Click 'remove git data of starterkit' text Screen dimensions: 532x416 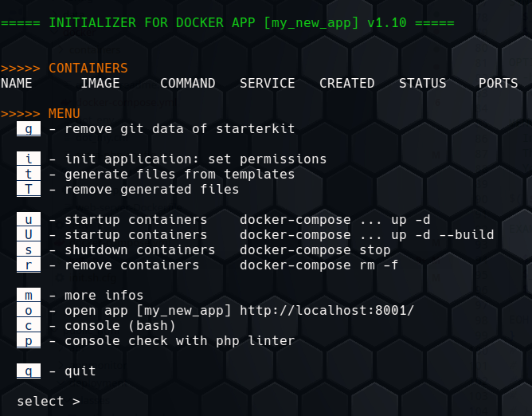180,129
